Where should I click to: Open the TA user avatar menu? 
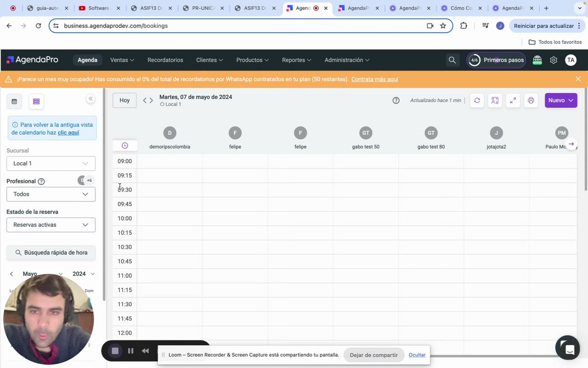coord(571,60)
